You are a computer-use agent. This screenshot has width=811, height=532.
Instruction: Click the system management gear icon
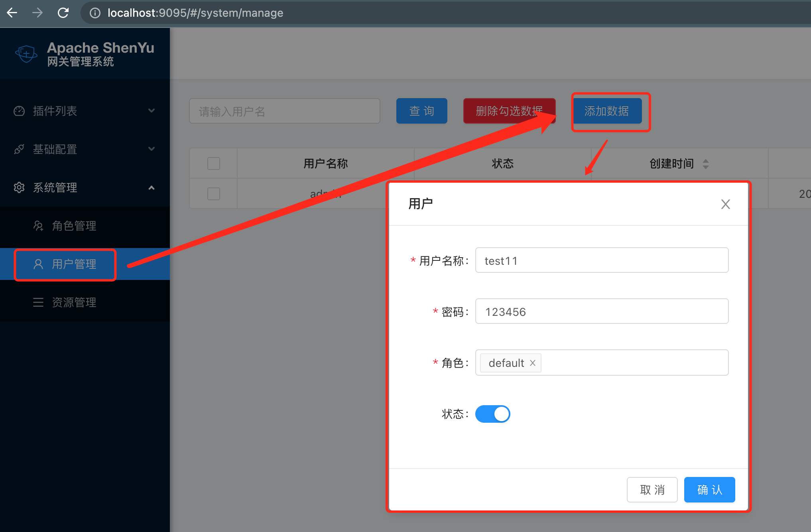tap(19, 187)
